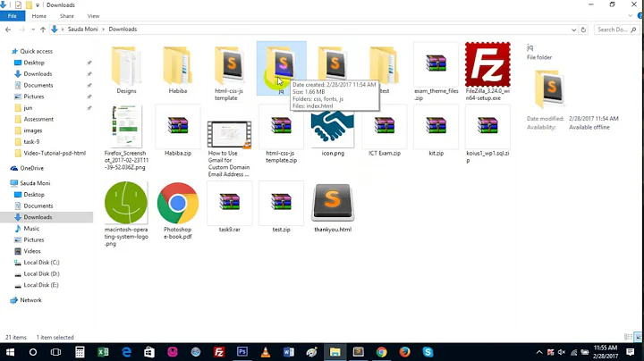This screenshot has width=644, height=361.
Task: Go back with the back arrow
Action: (8, 29)
